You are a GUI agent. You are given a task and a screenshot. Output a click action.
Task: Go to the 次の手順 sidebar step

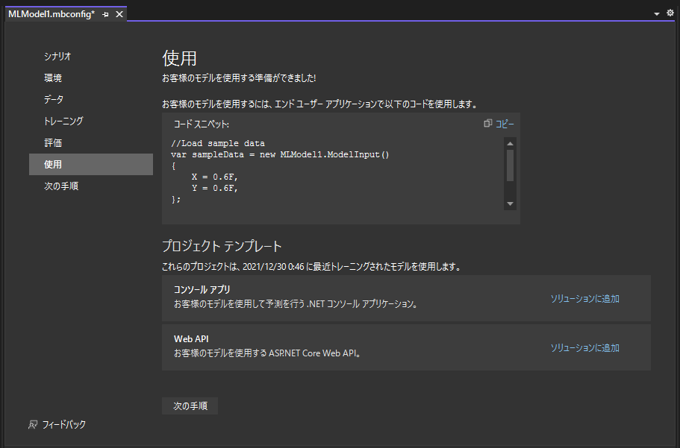click(x=61, y=186)
